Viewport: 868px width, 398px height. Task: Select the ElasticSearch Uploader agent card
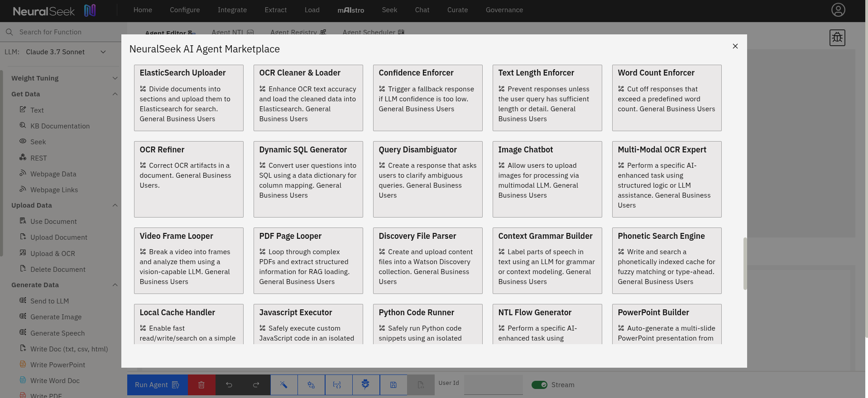[x=189, y=98]
